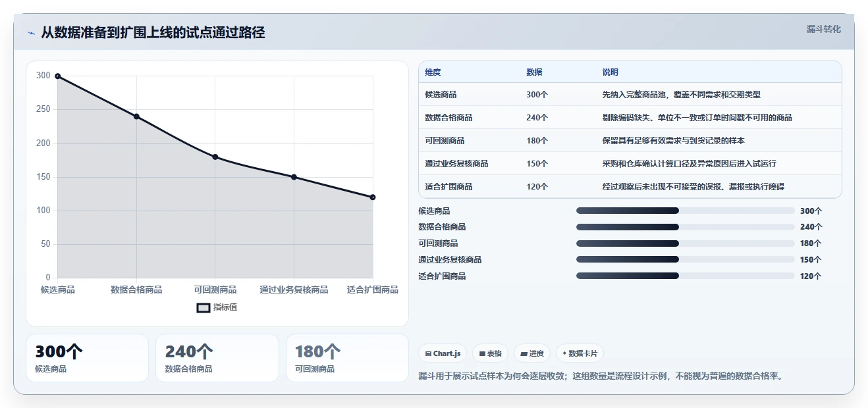868x408 pixels.
Task: Click the title 从数据准备到扩围上线的试点通过路径
Action: tap(153, 32)
